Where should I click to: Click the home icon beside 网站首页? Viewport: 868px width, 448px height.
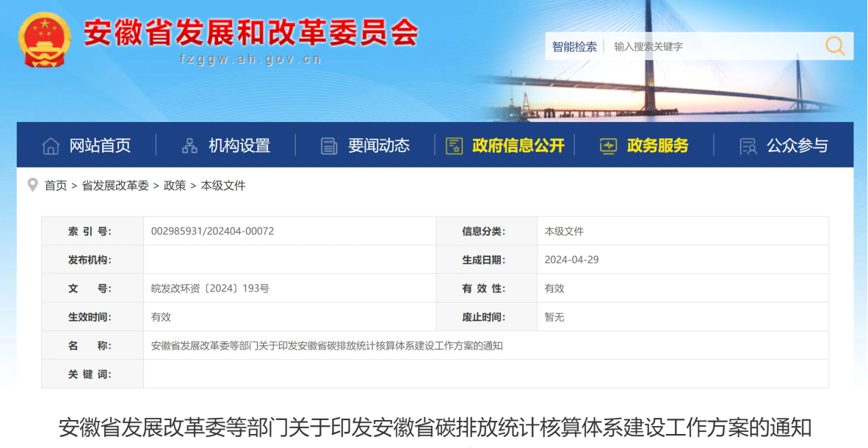coord(51,145)
